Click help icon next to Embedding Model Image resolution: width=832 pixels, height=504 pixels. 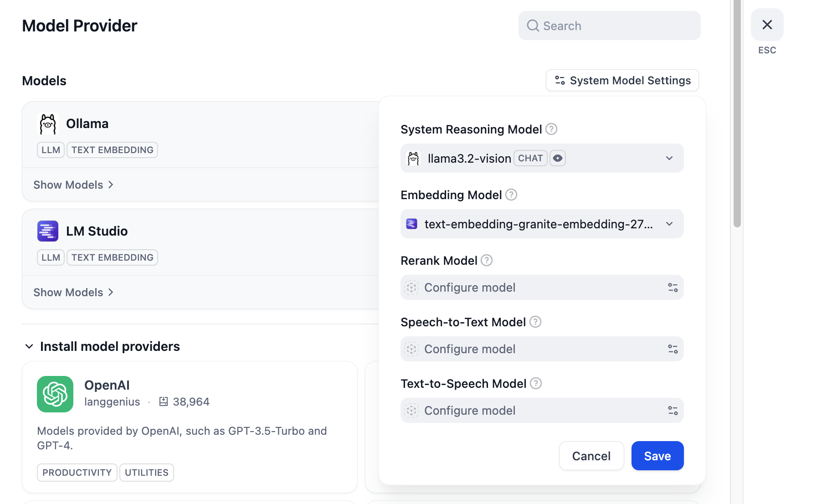[x=511, y=195]
